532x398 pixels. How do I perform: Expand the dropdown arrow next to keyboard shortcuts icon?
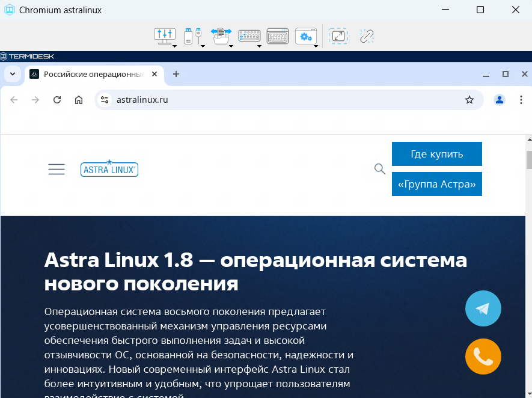[x=259, y=45]
